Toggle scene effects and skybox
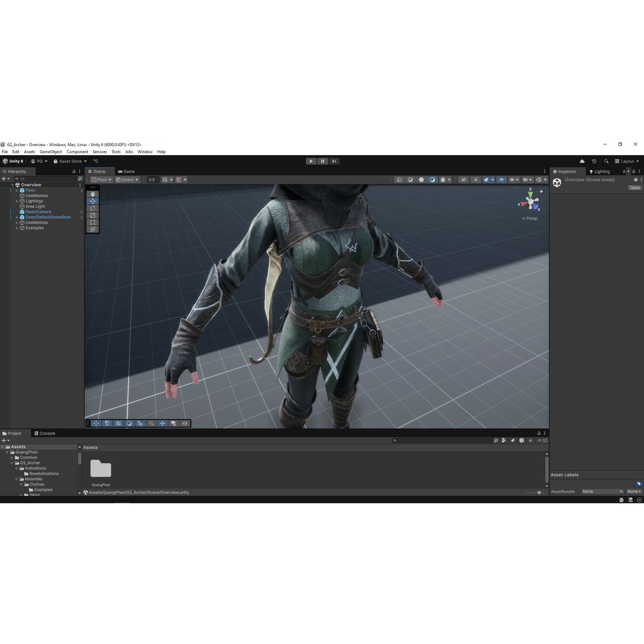This screenshot has height=644, width=644. point(486,179)
